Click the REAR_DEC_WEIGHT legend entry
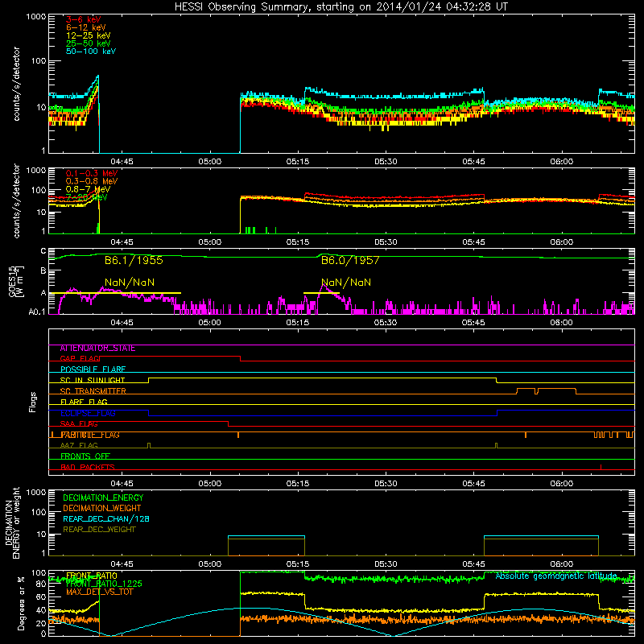The image size is (644, 644). (99, 530)
